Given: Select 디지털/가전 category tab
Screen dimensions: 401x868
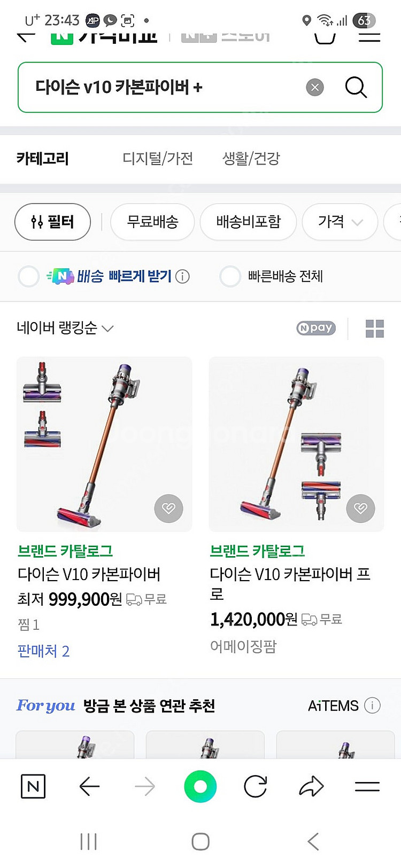Looking at the screenshot, I should 158,159.
